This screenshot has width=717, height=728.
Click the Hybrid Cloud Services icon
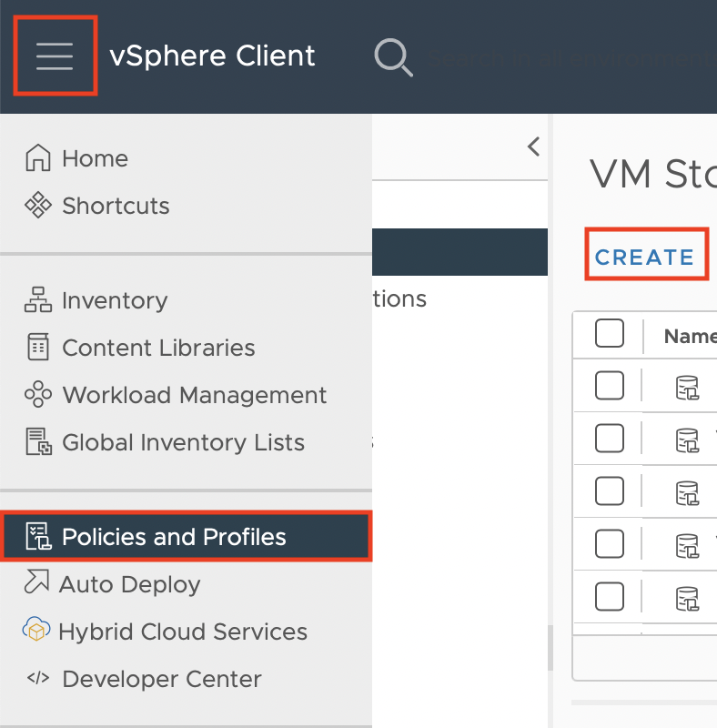pos(35,632)
